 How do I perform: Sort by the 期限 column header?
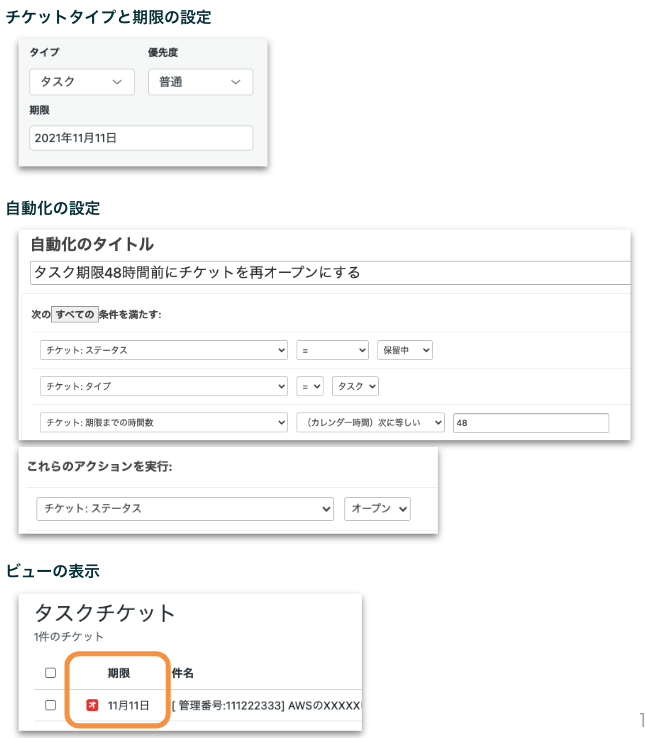coord(119,673)
